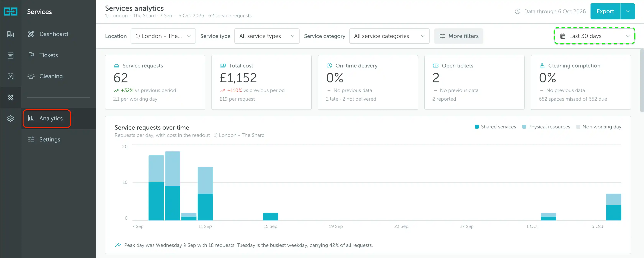This screenshot has height=258, width=644.
Task: Click the clock icon beside Data through 6 Oct 2026
Action: [x=517, y=12]
